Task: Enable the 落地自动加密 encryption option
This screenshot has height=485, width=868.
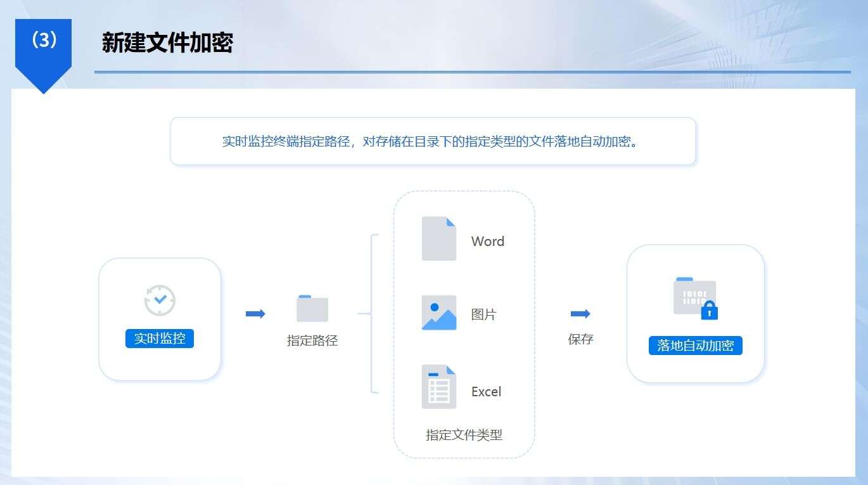Action: click(x=695, y=346)
